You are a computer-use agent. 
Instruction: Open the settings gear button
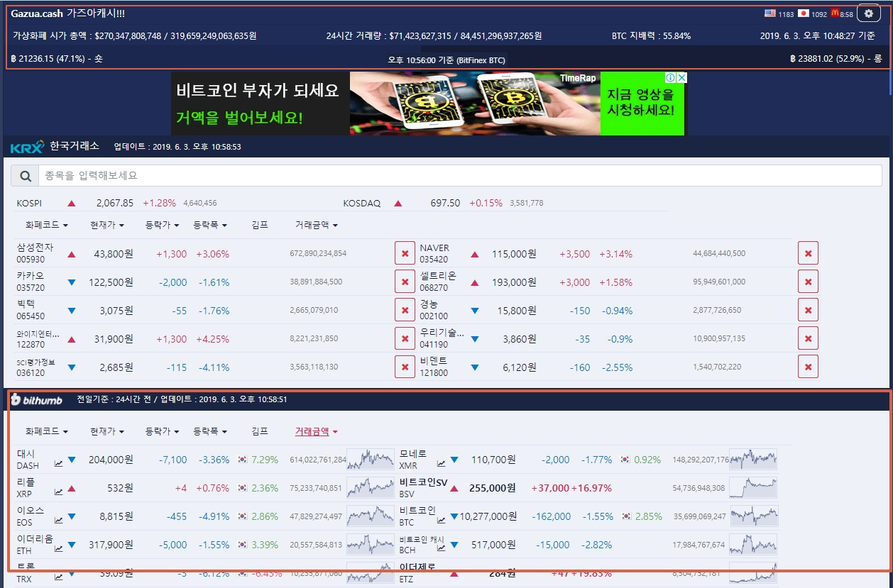(869, 13)
